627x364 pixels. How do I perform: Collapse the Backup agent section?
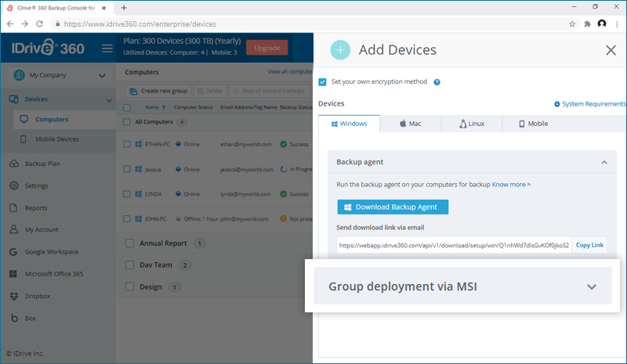(x=603, y=162)
